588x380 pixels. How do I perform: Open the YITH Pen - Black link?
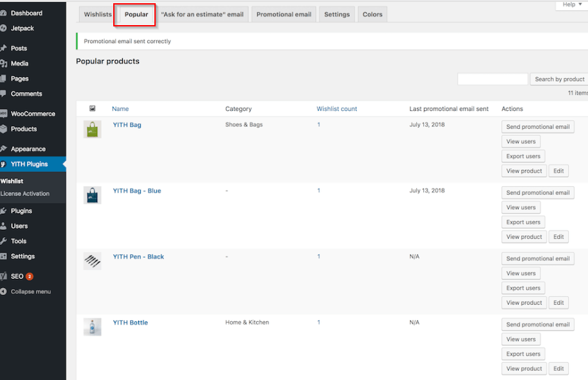[138, 257]
